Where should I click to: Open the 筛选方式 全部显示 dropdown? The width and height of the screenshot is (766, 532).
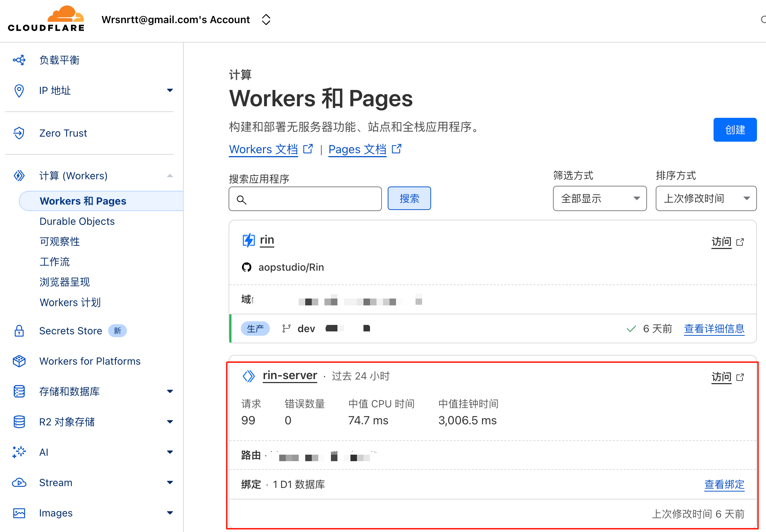point(600,198)
